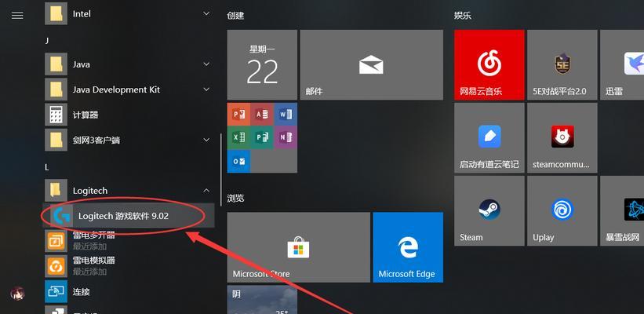This screenshot has height=314, width=644.
Task: Open the 迅雷 tile
Action: 622,64
